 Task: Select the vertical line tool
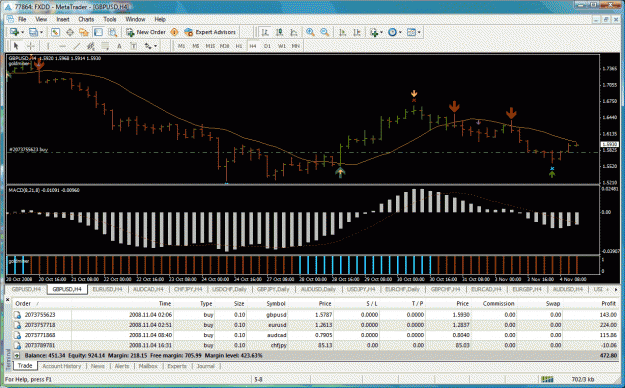click(48, 46)
